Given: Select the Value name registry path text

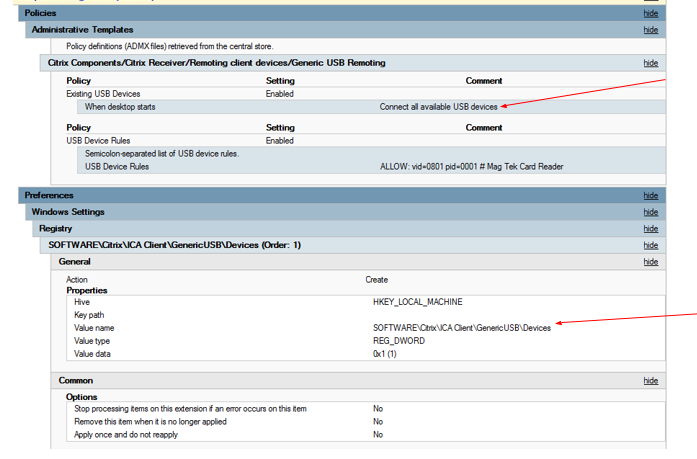Looking at the screenshot, I should (x=462, y=328).
